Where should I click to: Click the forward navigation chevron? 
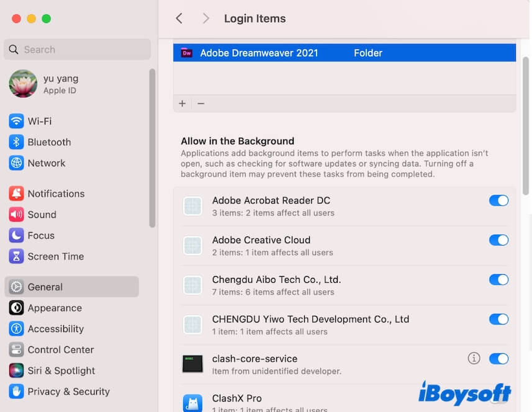point(205,19)
